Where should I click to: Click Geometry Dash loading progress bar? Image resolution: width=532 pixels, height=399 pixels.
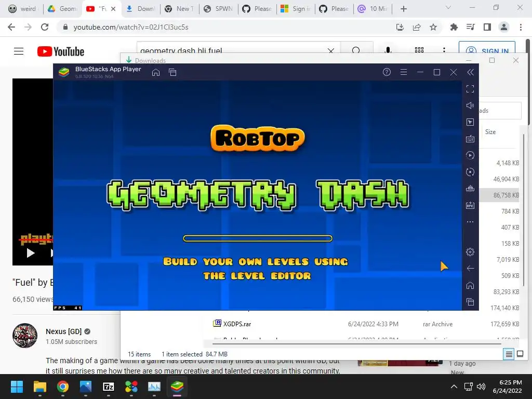[258, 238]
